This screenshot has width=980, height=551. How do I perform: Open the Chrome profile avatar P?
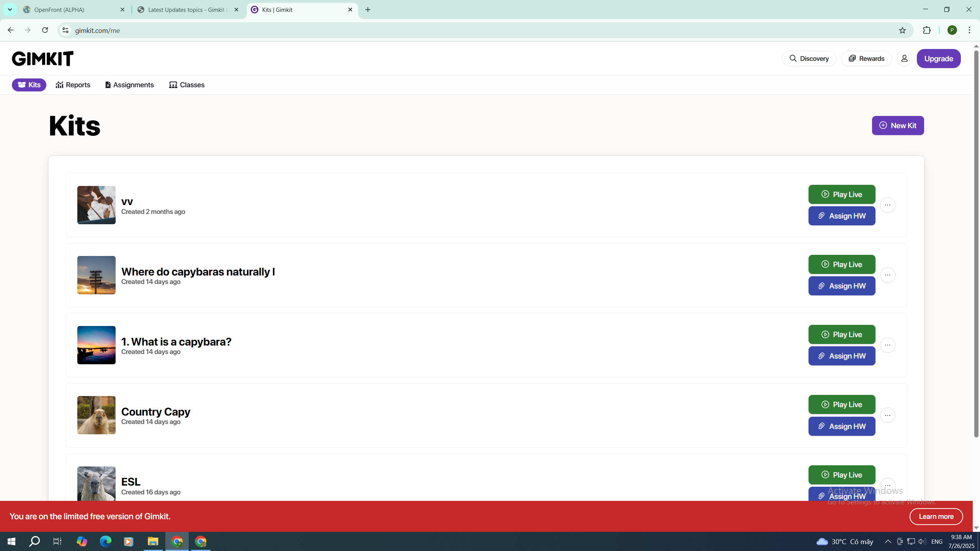952,30
